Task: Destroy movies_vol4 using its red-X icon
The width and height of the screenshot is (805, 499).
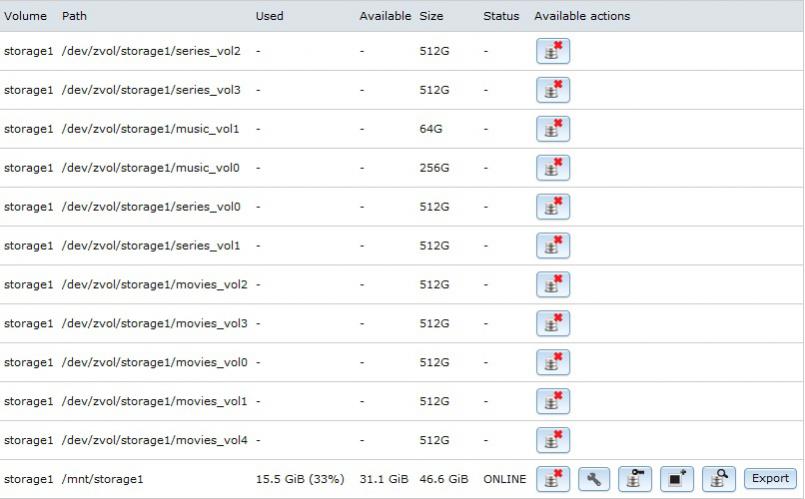Action: tap(553, 440)
